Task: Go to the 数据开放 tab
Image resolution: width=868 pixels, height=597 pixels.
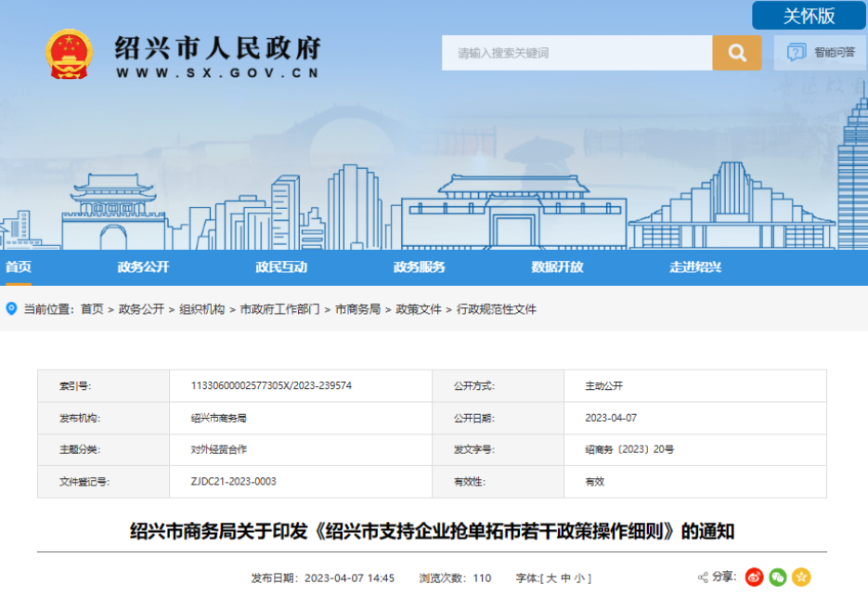Action: [557, 267]
